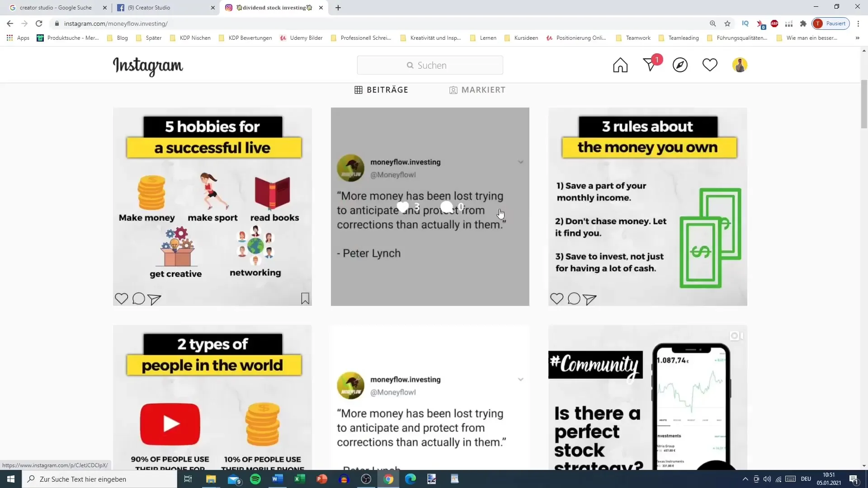The height and width of the screenshot is (488, 868).
Task: Expand chevron on lower Peter Lynch tweet card
Action: [520, 380]
